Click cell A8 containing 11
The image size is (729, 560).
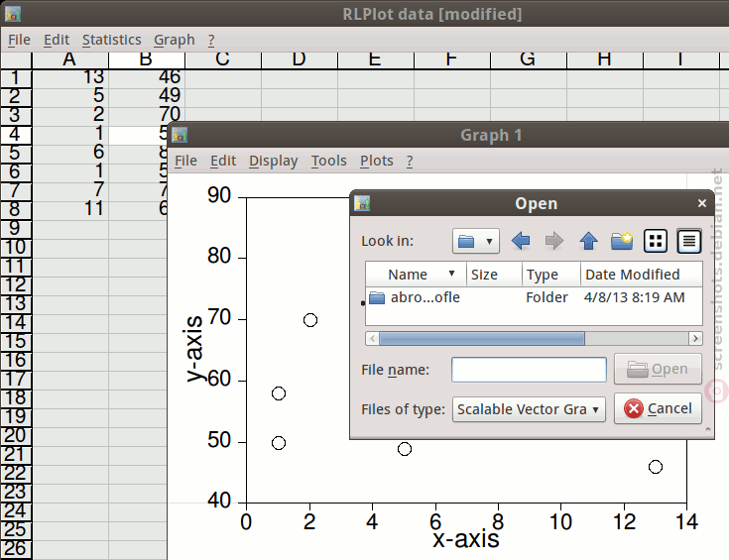pos(69,209)
